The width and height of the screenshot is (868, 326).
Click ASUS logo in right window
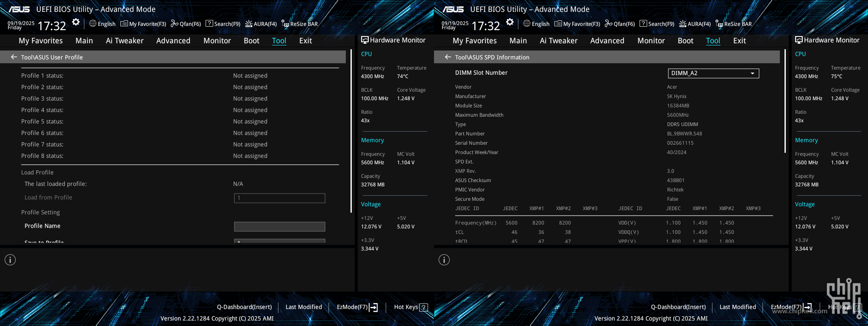[x=453, y=9]
